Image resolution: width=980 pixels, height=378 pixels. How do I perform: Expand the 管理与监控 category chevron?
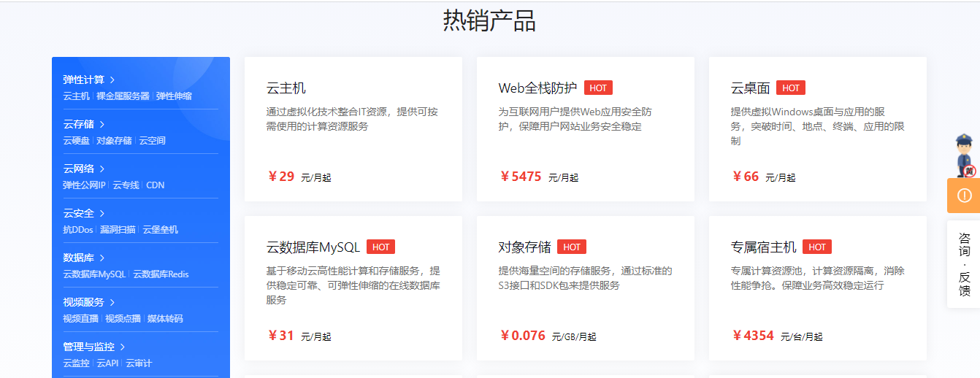click(123, 347)
